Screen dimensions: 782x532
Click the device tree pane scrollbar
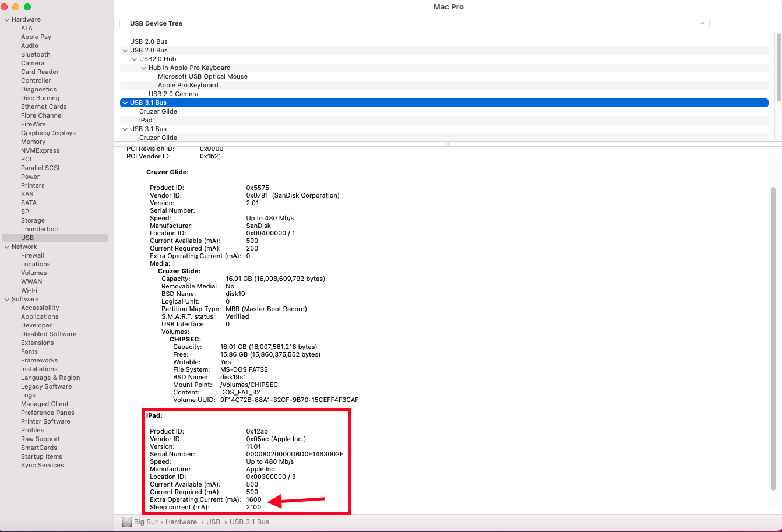point(779,67)
